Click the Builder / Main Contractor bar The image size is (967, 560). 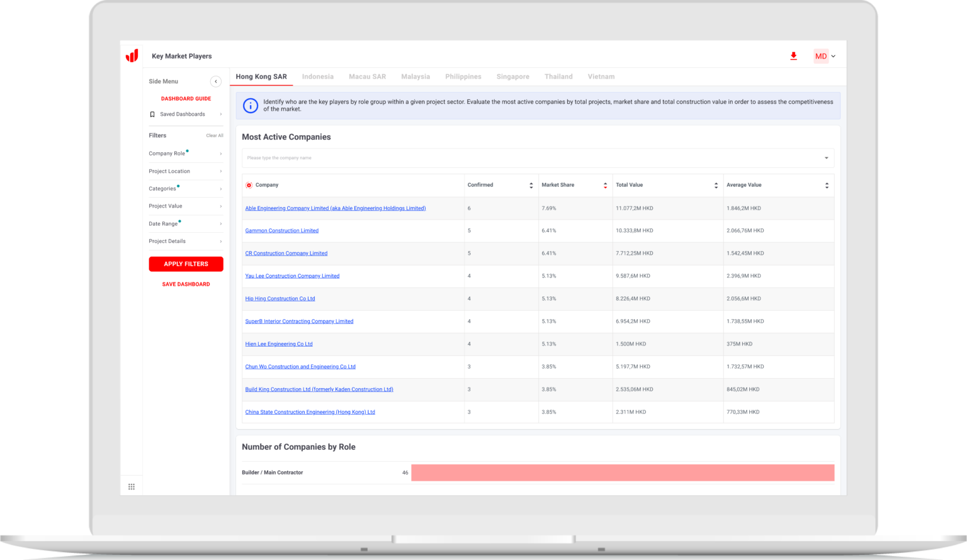(622, 473)
